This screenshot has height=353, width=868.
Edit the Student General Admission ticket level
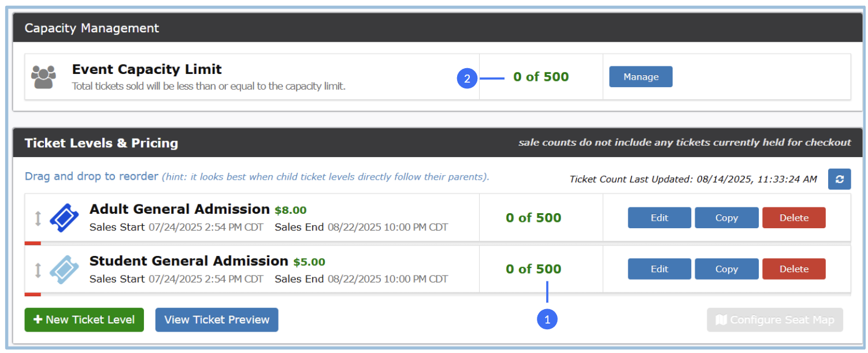[659, 269]
